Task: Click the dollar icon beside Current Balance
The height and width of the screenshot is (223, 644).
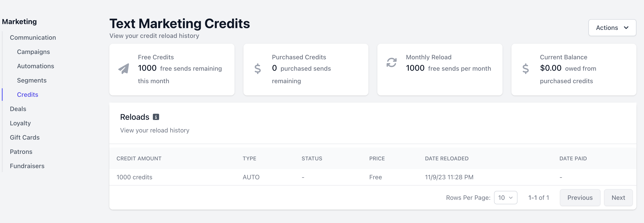Action: pos(526,69)
